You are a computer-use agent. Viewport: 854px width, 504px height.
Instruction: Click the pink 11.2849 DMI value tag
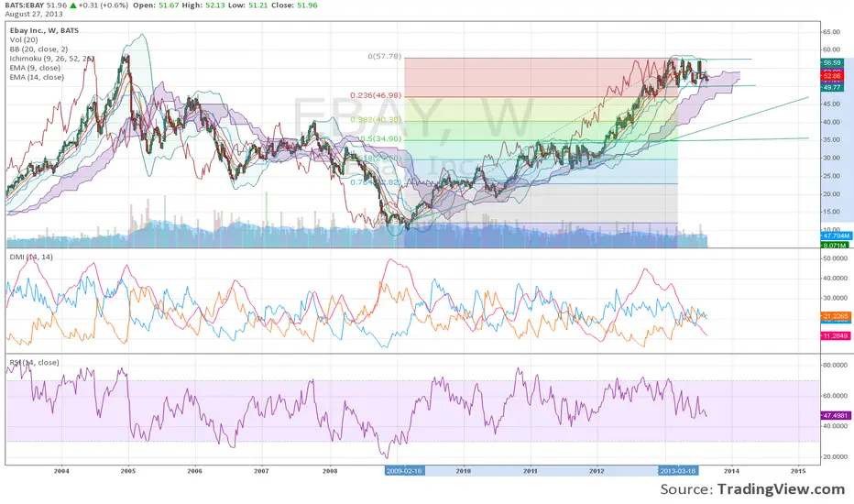[836, 335]
